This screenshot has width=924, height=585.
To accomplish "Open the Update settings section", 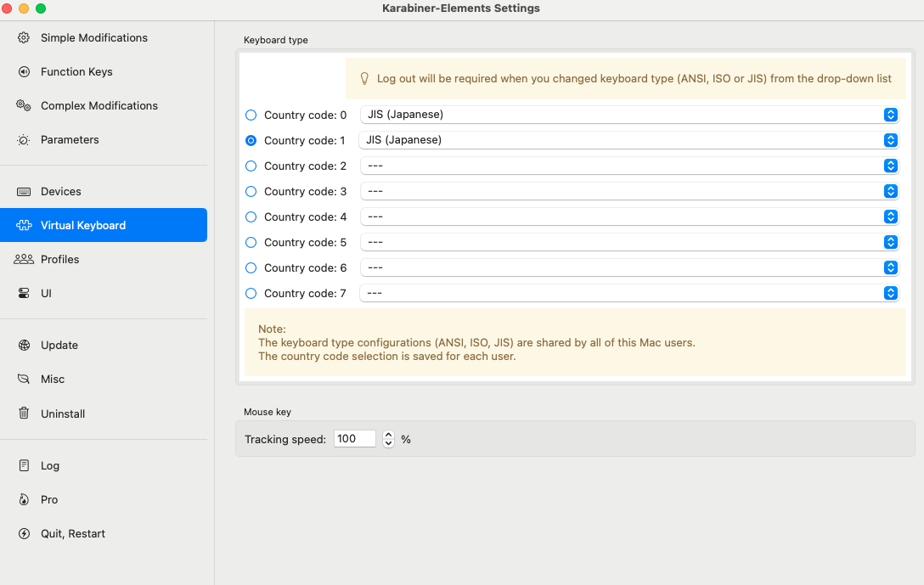I will (x=59, y=346).
